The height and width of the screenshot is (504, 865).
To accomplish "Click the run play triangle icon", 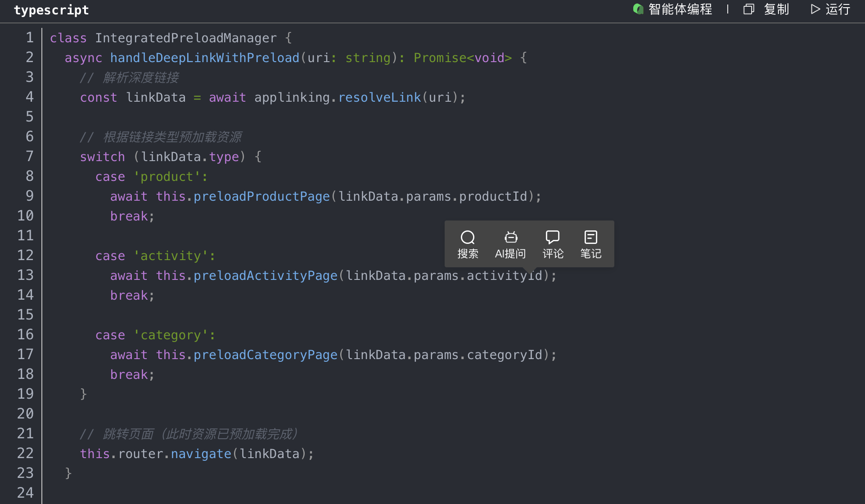I will click(x=815, y=9).
